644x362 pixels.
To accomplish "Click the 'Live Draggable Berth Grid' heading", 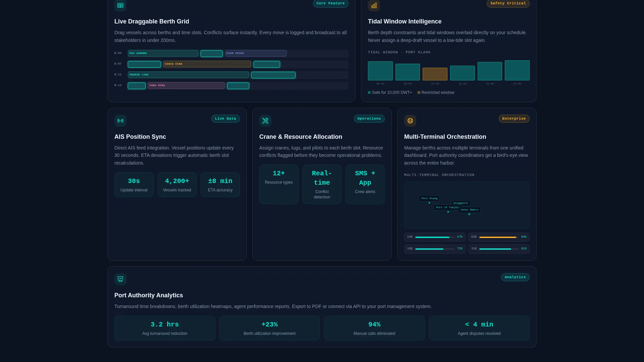I will click(x=152, y=21).
